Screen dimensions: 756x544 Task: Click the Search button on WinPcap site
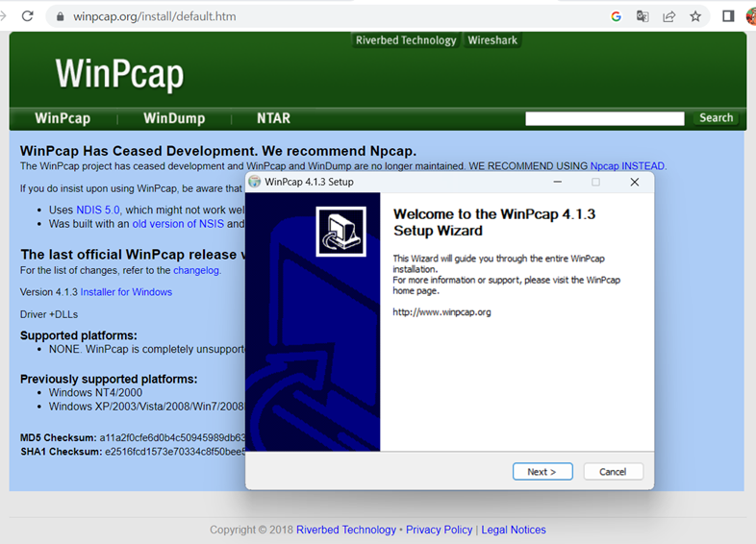(x=716, y=118)
